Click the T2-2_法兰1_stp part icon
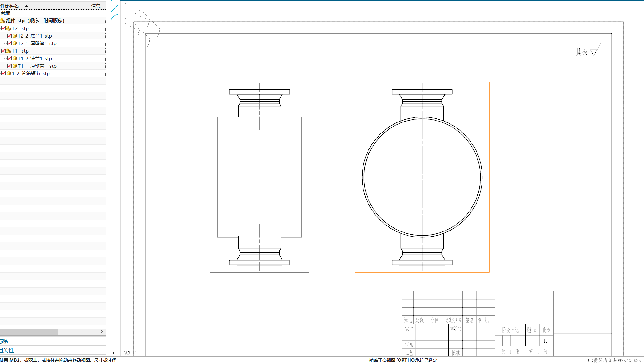This screenshot has width=644, height=364. point(14,36)
